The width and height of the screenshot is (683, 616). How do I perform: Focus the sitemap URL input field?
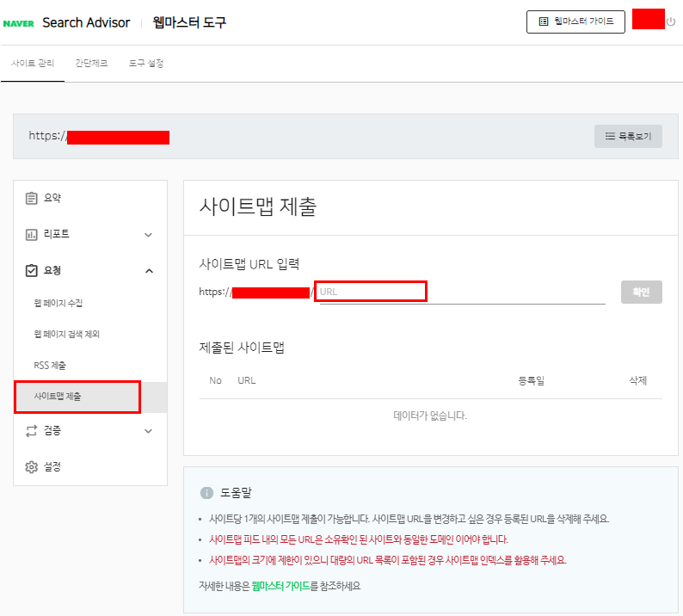pyautogui.click(x=463, y=292)
